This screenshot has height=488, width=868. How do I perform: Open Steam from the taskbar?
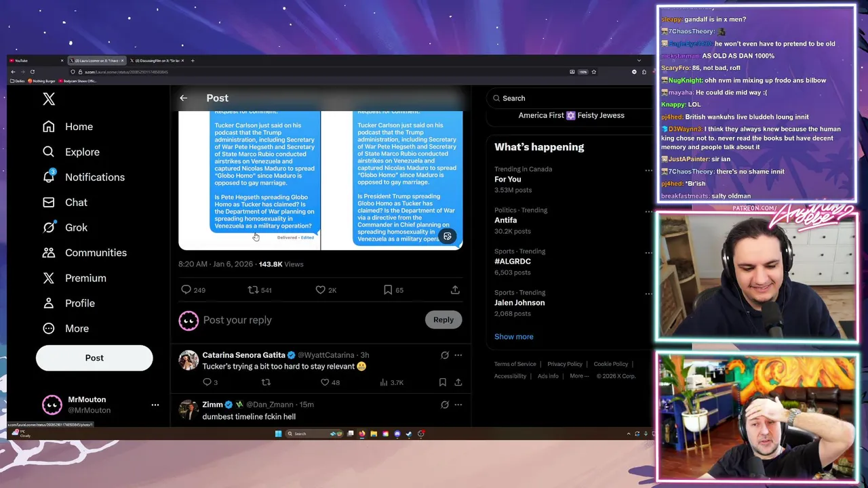pyautogui.click(x=409, y=434)
